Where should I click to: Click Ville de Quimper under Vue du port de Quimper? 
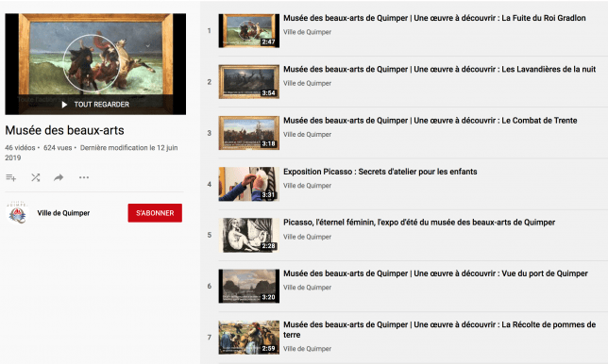(307, 288)
